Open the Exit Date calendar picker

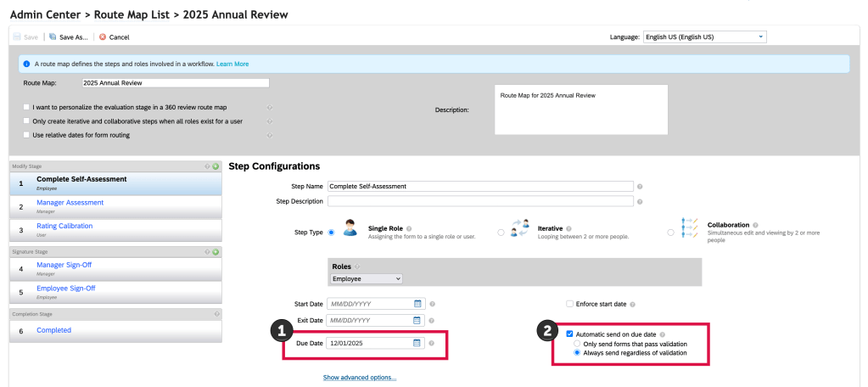pyautogui.click(x=417, y=320)
